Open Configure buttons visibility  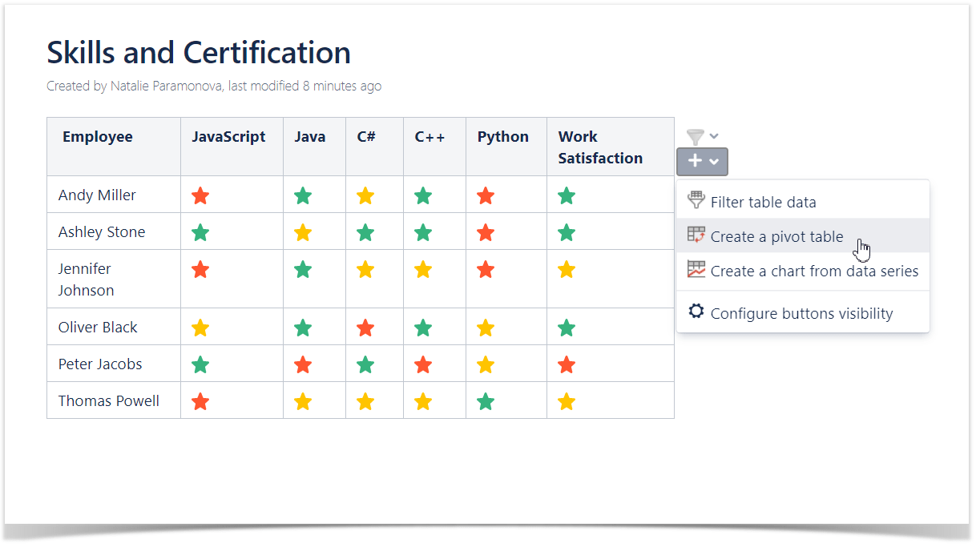[801, 314]
